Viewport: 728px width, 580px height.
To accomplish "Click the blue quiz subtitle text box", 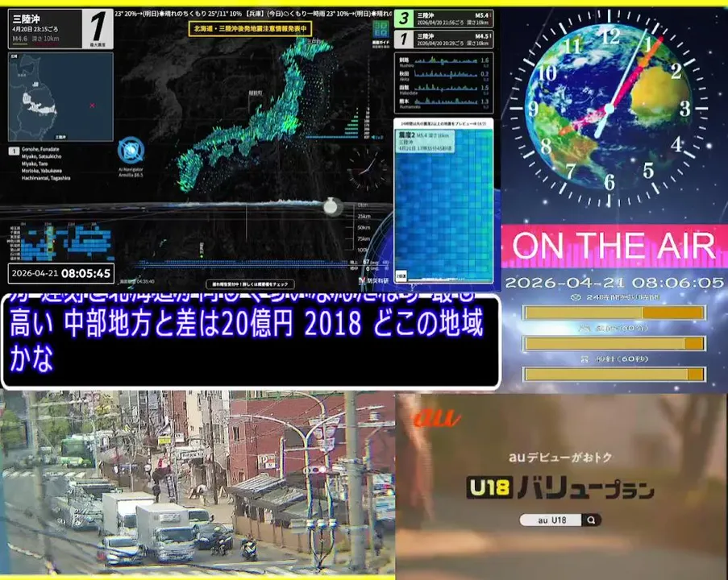I will tap(251, 341).
